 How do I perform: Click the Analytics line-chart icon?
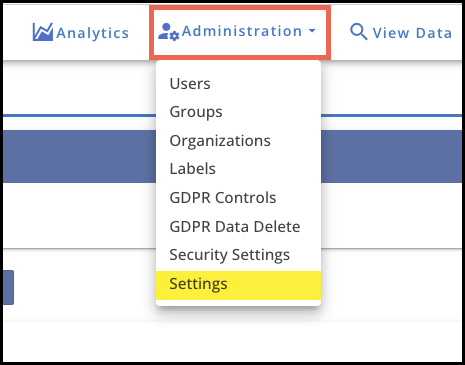tap(43, 32)
